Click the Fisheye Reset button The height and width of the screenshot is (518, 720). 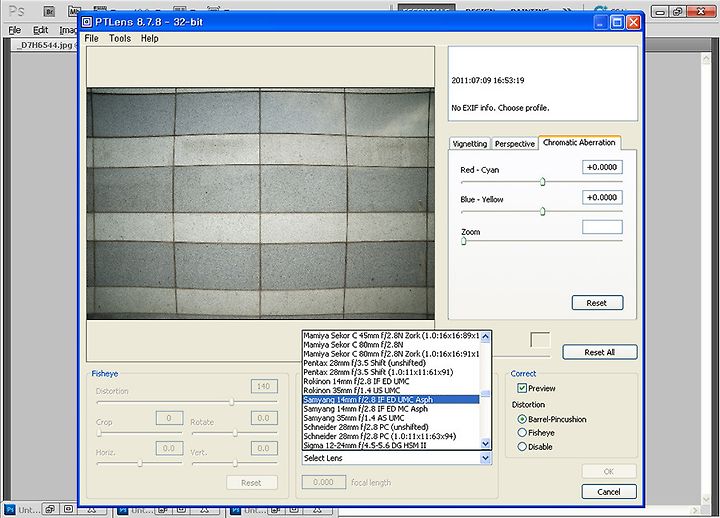pyautogui.click(x=252, y=483)
